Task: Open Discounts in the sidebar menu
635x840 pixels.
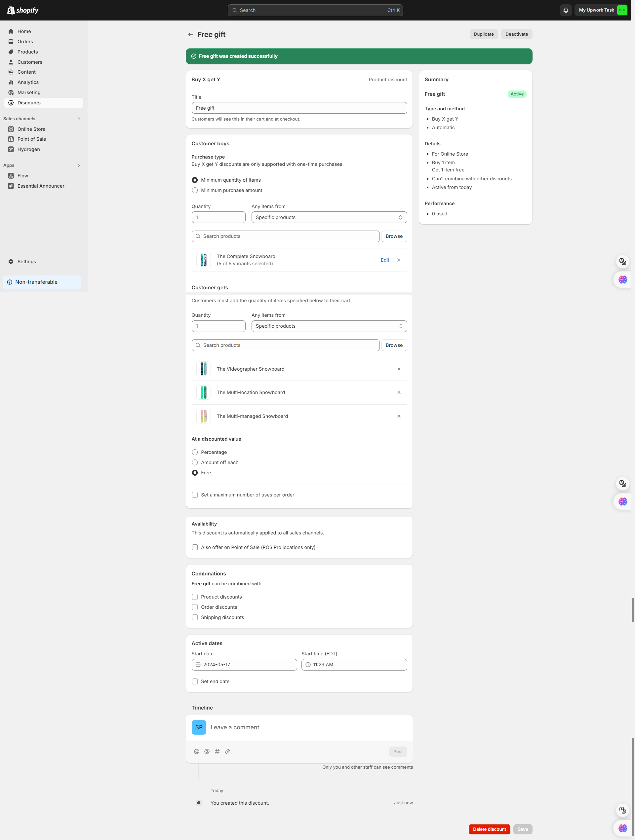Action: pos(29,103)
